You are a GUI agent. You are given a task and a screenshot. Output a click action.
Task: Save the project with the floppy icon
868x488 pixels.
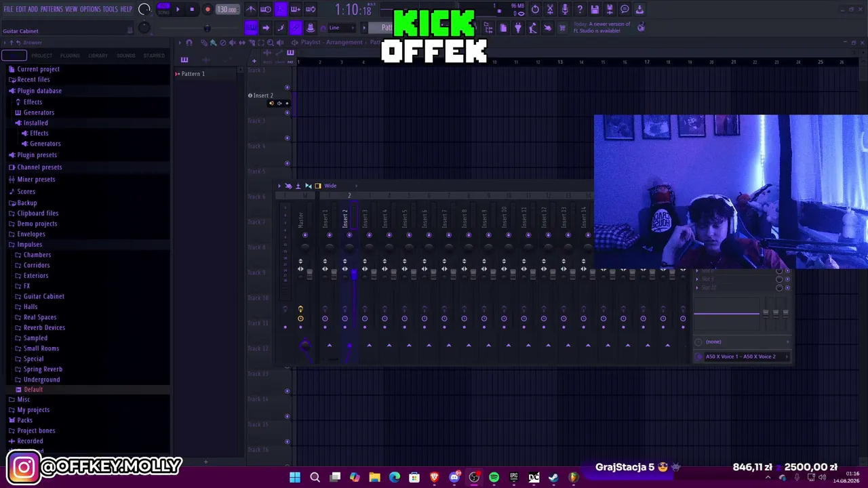coord(595,9)
